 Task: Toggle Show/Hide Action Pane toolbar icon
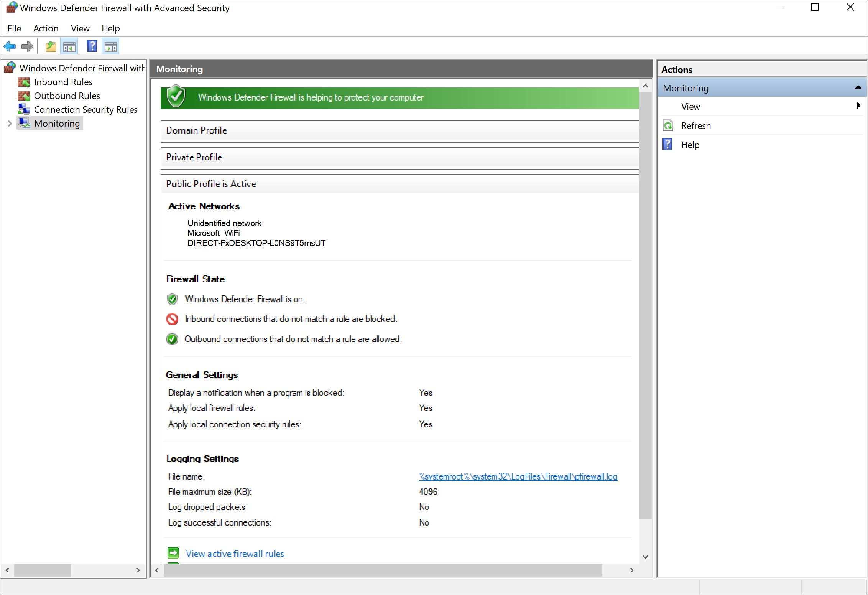111,47
